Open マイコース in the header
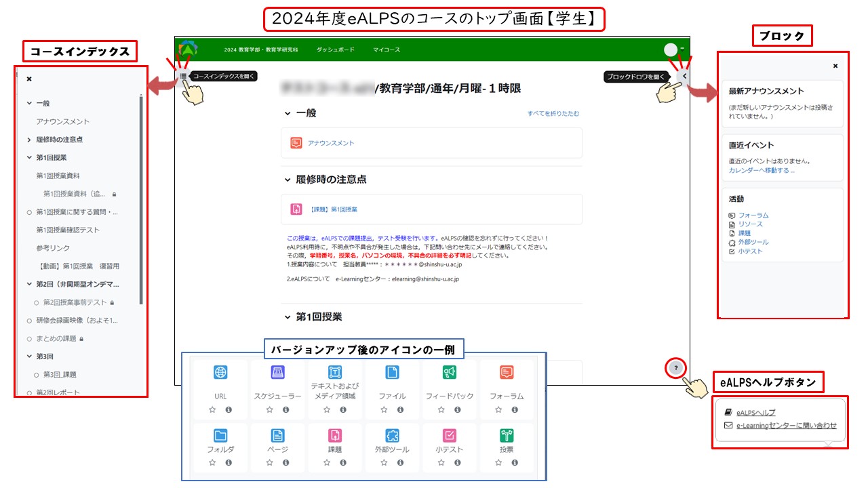The image size is (868, 488). coord(387,50)
